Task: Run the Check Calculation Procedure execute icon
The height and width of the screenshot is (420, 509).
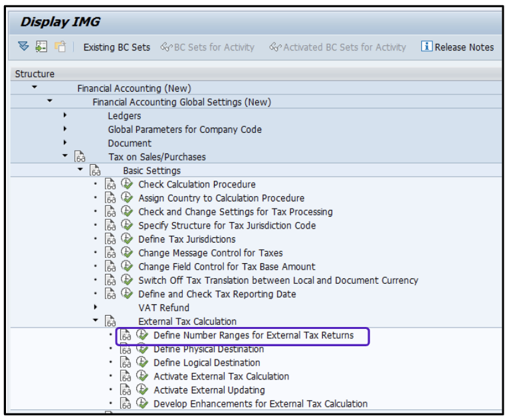Action: (x=127, y=184)
